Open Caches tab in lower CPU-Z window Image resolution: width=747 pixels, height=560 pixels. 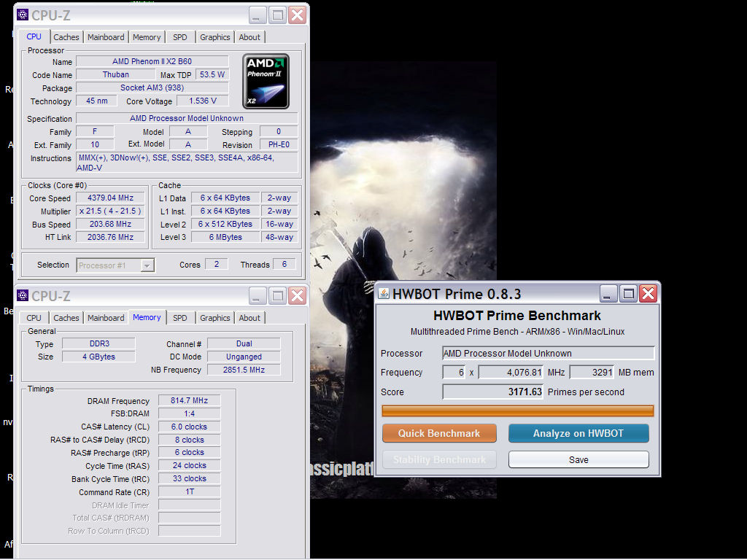pyautogui.click(x=66, y=318)
